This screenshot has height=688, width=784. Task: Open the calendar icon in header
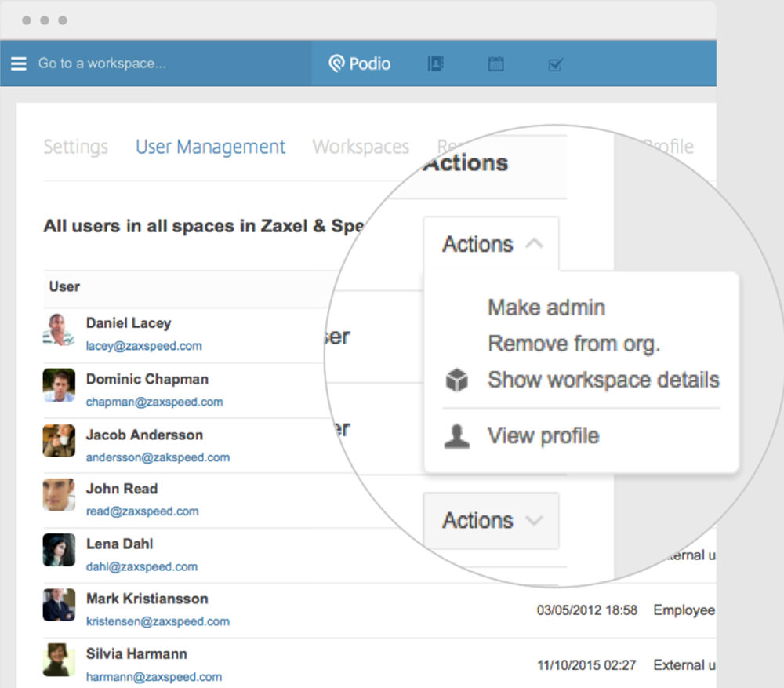pyautogui.click(x=495, y=64)
